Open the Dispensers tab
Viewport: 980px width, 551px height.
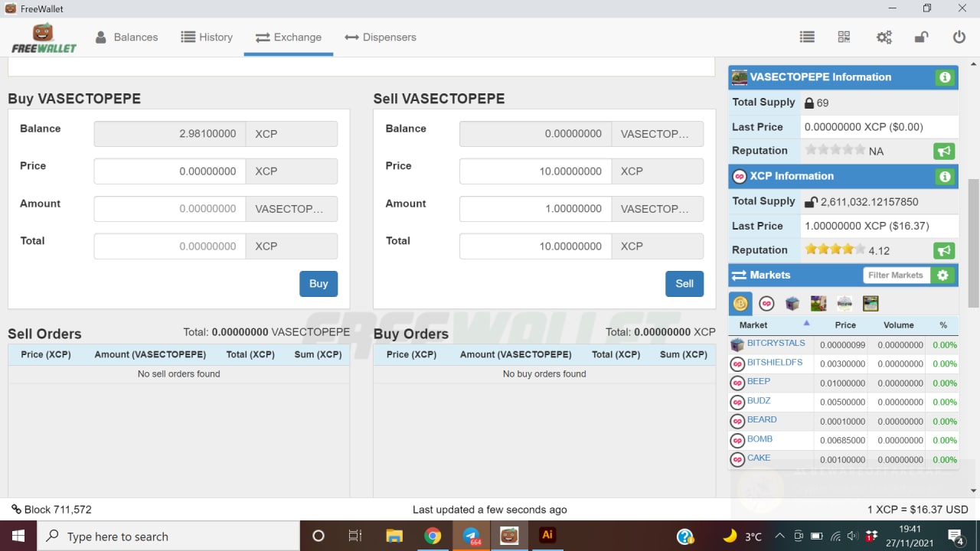pos(381,37)
